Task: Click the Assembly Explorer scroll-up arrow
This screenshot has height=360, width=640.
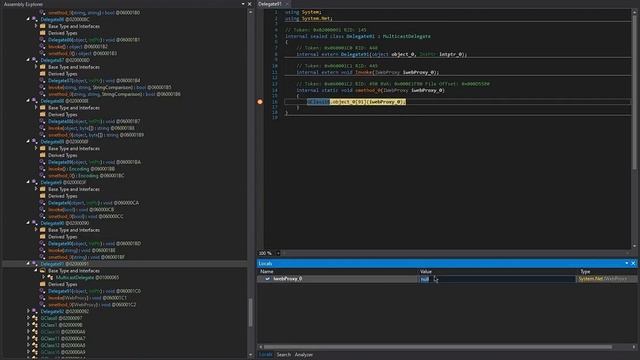Action: coord(251,12)
